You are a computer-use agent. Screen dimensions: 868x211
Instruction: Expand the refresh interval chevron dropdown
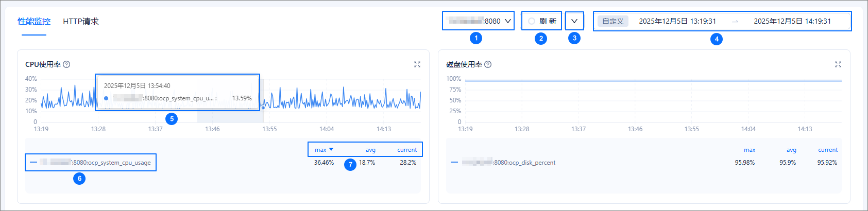pyautogui.click(x=574, y=21)
